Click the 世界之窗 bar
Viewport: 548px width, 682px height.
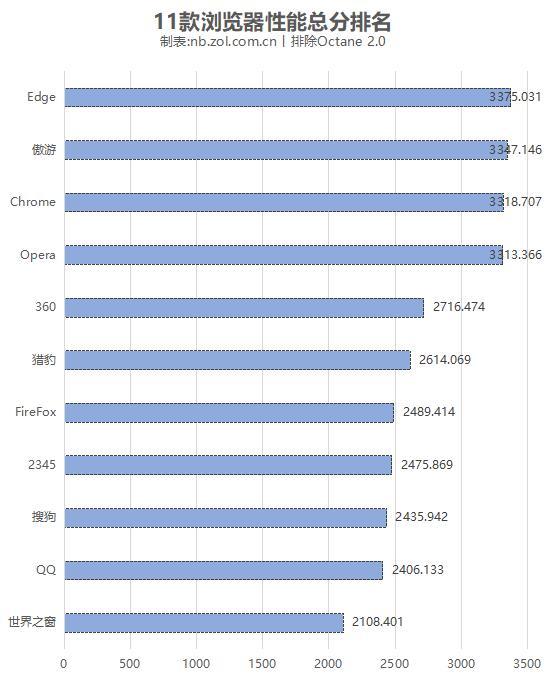204,623
